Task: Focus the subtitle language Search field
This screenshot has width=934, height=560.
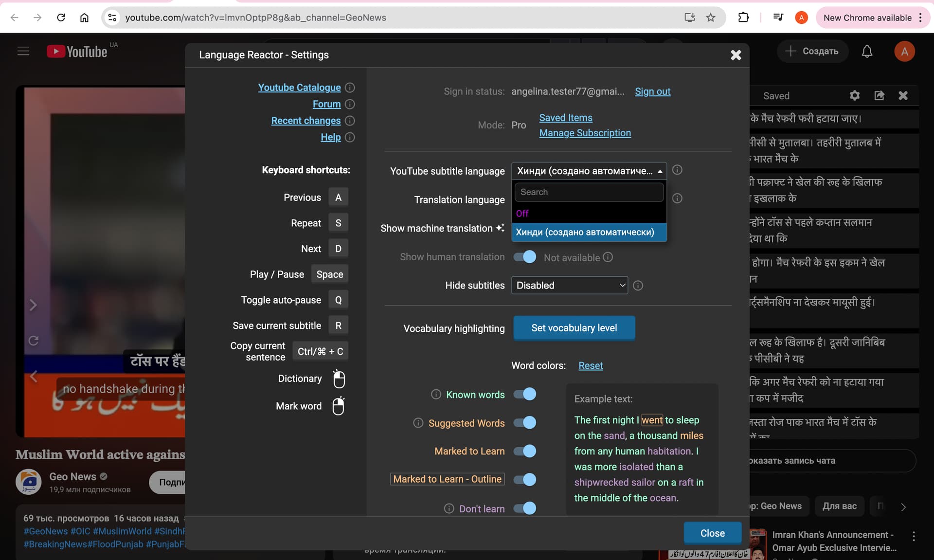Action: click(x=589, y=192)
